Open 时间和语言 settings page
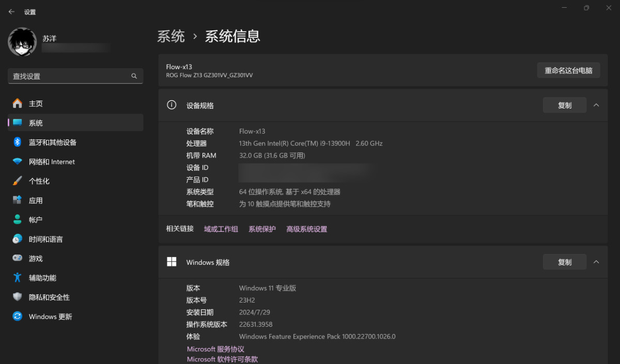Viewport: 620px width, 364px height. click(75, 239)
